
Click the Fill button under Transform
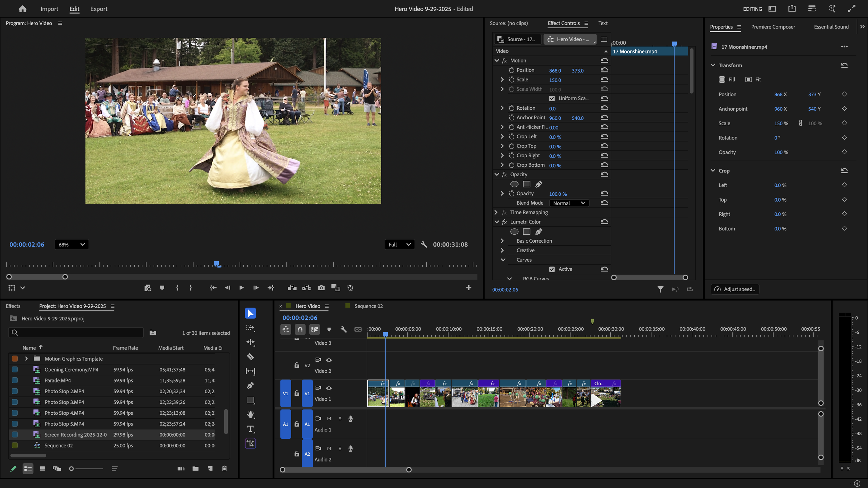[x=727, y=79]
